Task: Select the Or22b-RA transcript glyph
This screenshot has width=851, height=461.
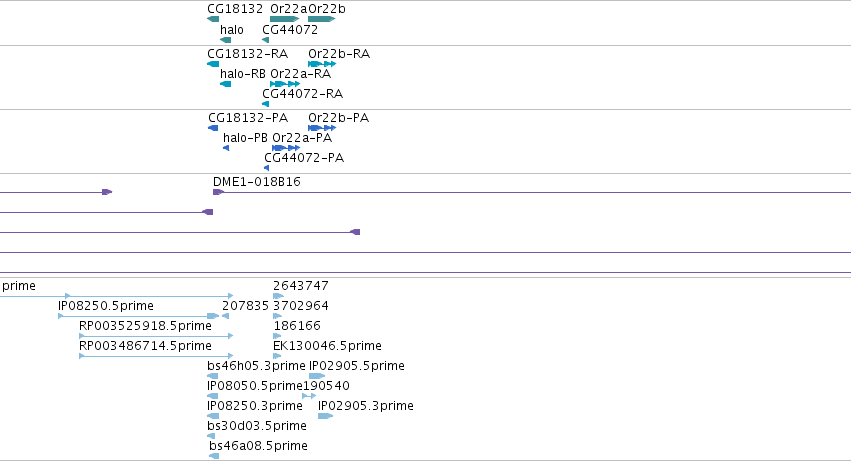Action: pyautogui.click(x=322, y=64)
